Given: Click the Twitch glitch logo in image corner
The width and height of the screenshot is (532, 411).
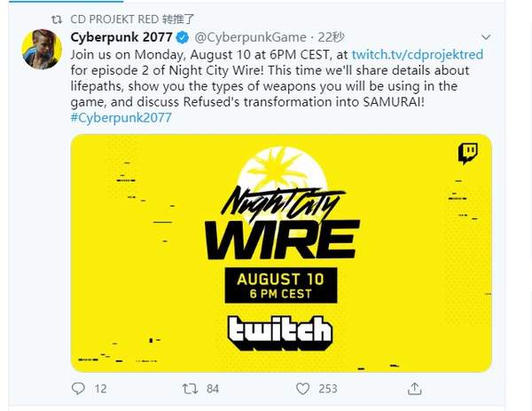Looking at the screenshot, I should click(468, 154).
